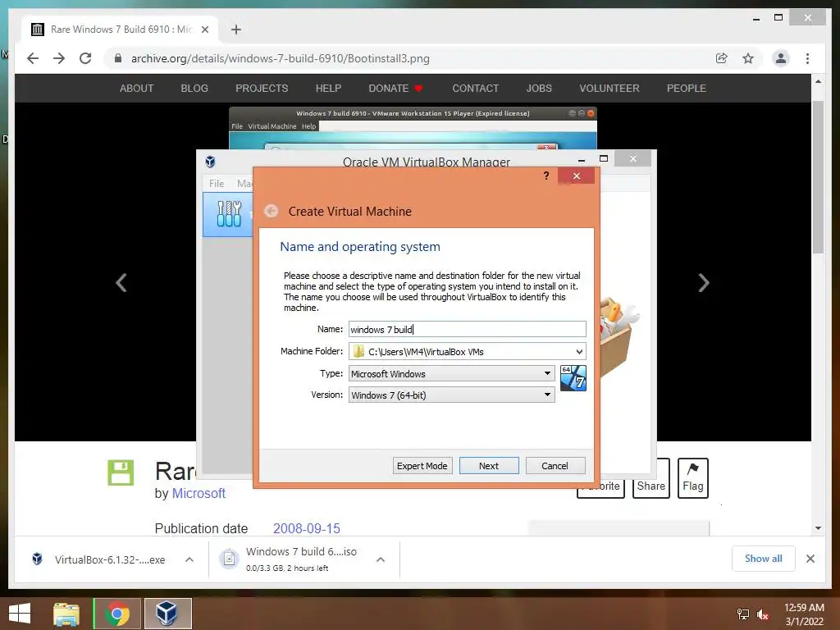
Task: Open the File menu in VirtualBox Manager
Action: coord(217,183)
